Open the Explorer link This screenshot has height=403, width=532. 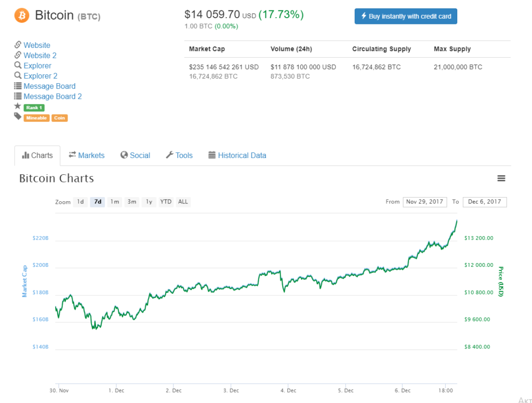[37, 66]
